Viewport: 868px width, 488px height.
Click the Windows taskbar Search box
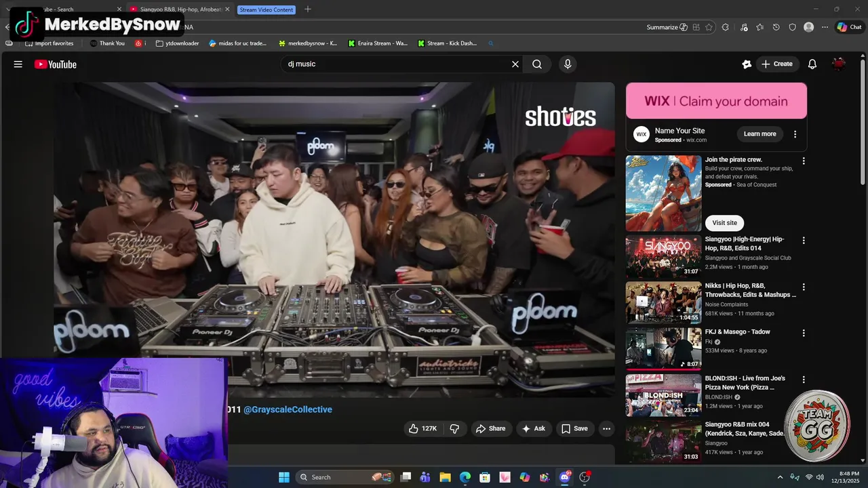345,477
